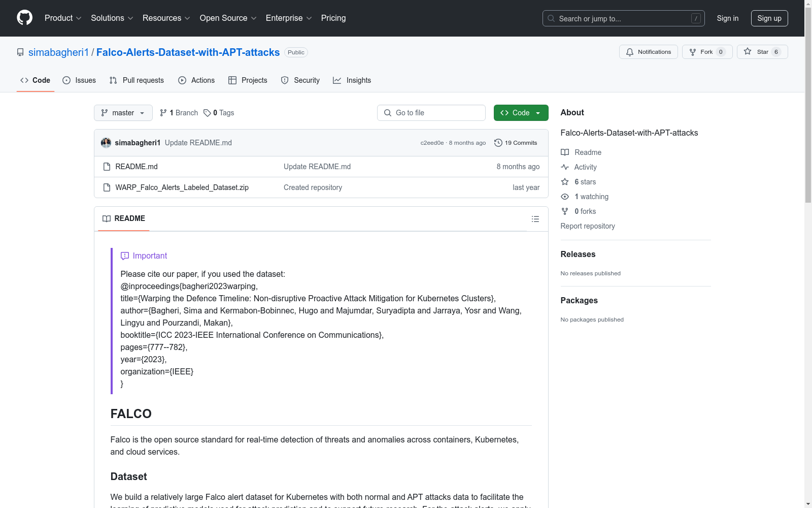
Task: Open the Insights tab
Action: 352,80
